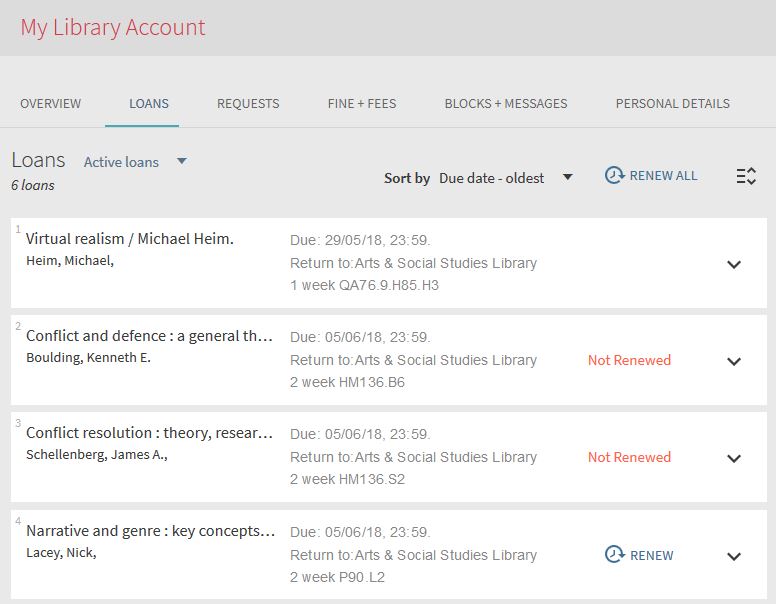Open the Conflict and defence book title

[x=149, y=336]
